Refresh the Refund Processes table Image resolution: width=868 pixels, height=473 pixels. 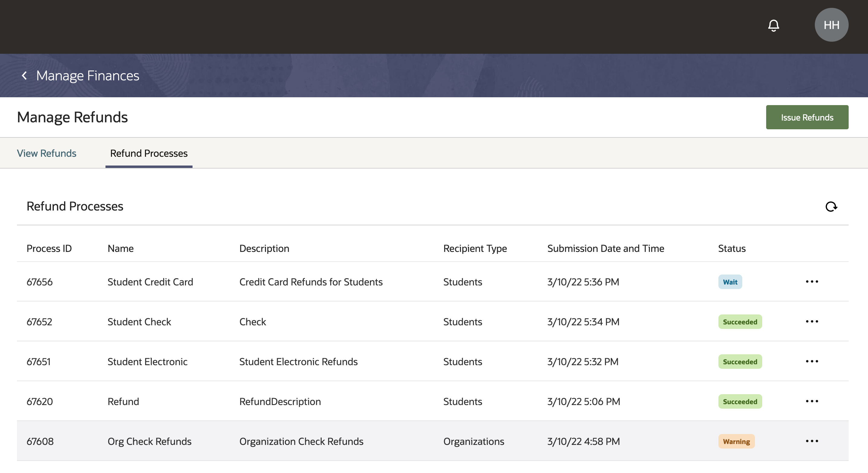pyautogui.click(x=831, y=206)
